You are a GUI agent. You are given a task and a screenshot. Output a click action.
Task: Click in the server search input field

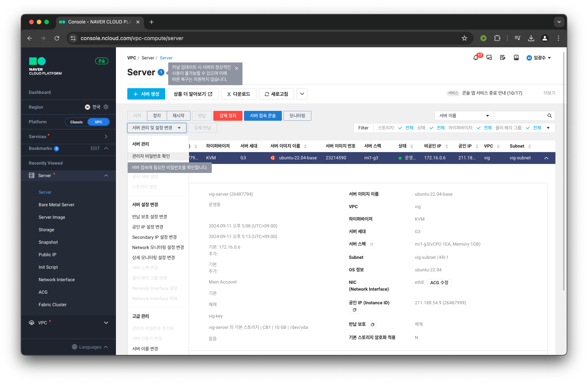(520, 116)
